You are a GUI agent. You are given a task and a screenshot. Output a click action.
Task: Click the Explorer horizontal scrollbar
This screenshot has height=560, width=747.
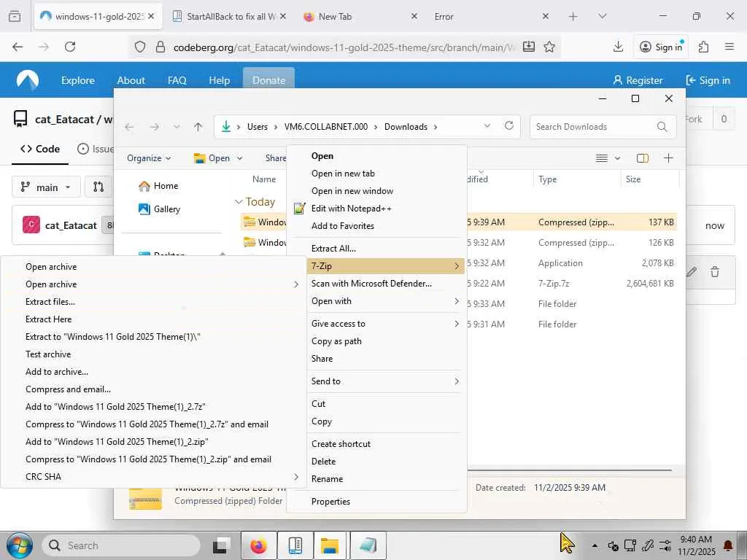(x=569, y=470)
